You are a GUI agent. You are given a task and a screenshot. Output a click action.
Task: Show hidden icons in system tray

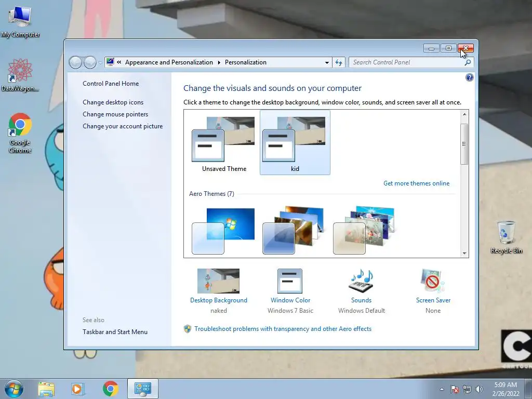click(442, 389)
